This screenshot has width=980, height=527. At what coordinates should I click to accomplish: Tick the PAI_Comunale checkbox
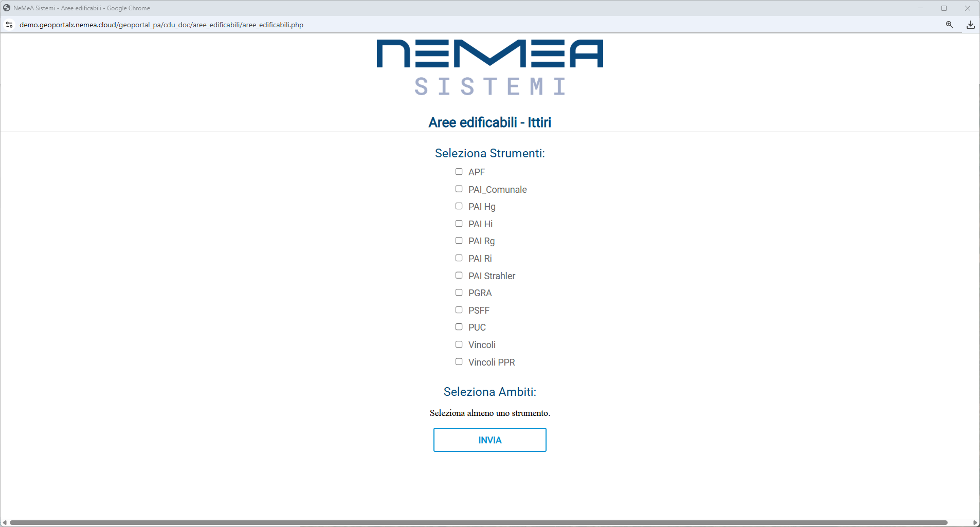click(459, 189)
